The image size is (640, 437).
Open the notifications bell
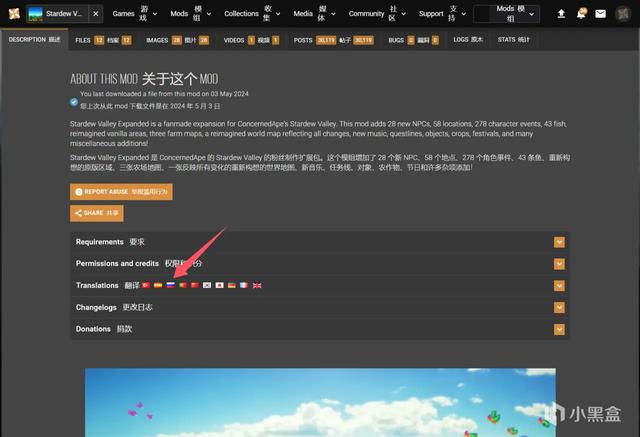click(581, 13)
